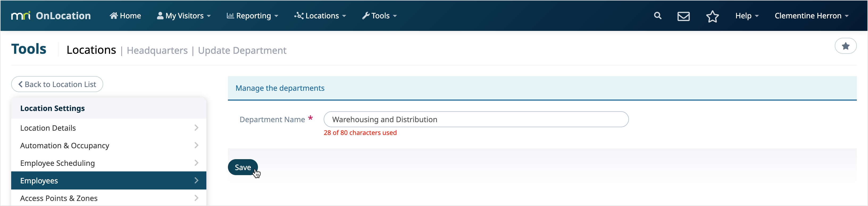The image size is (868, 206).
Task: Add page to favorites with star button
Action: [845, 46]
